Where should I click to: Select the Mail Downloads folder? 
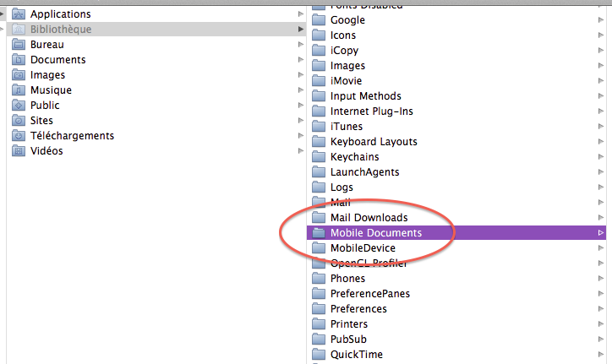tap(369, 218)
